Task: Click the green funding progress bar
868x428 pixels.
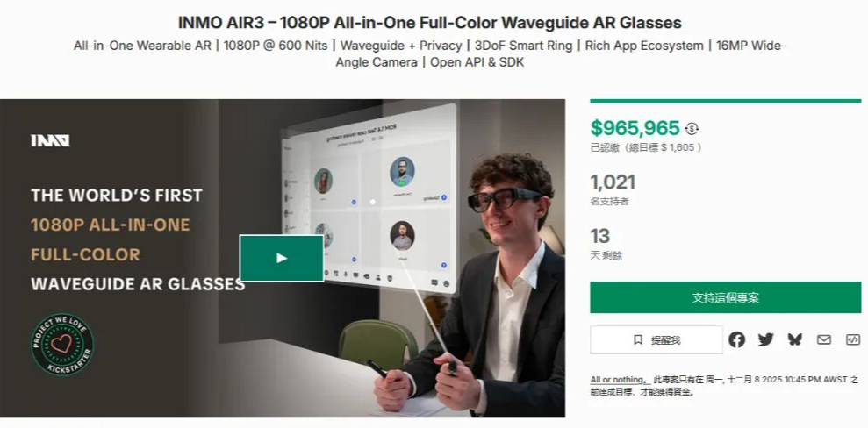Action: tap(725, 101)
